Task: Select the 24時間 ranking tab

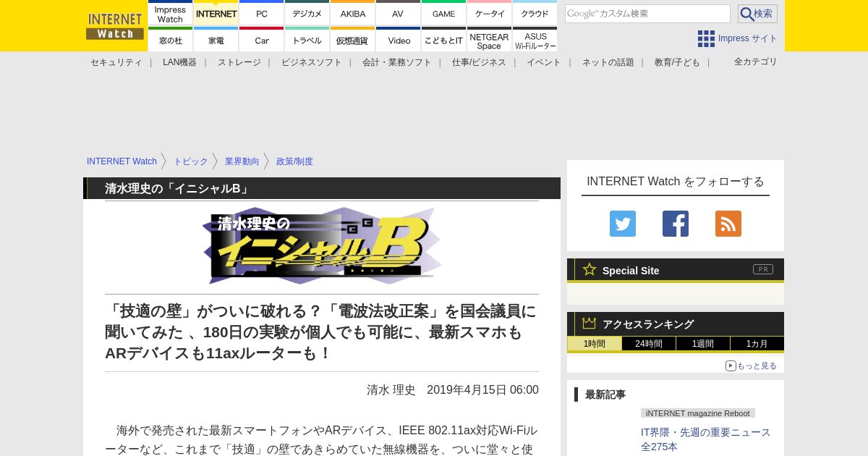Action: coord(649,344)
